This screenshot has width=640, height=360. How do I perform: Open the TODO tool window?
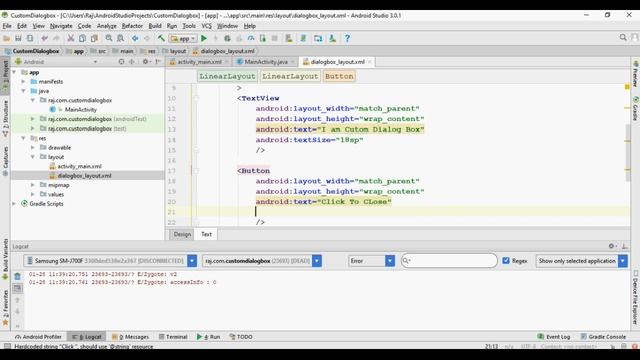coord(241,337)
